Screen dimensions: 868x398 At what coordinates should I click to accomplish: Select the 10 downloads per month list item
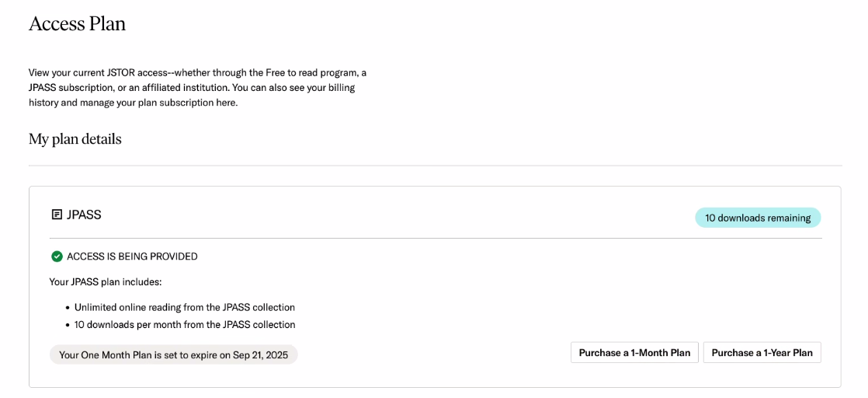(x=184, y=325)
